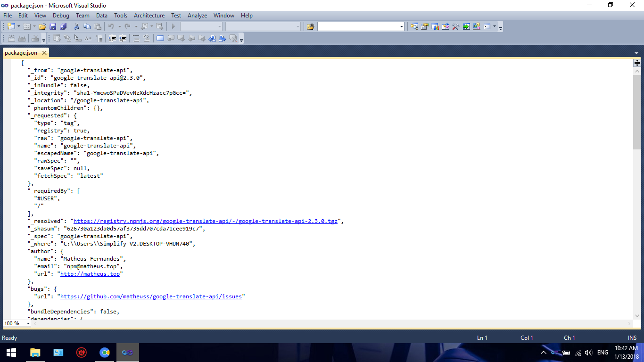Toggle the speaker volume in system tray
Image resolution: width=644 pixels, height=362 pixels.
tap(588, 353)
